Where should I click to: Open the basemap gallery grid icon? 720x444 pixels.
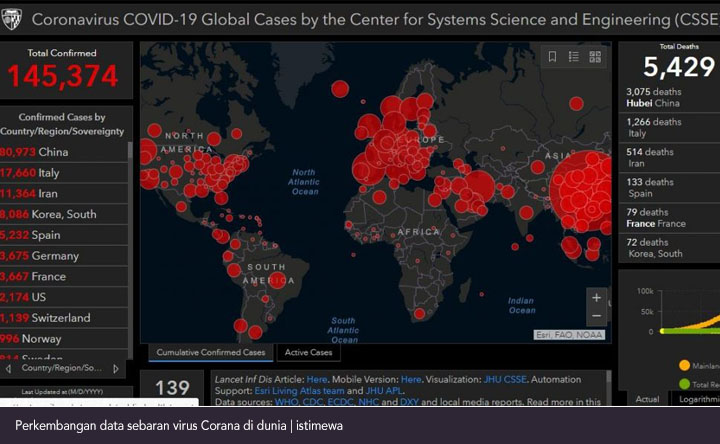(595, 57)
